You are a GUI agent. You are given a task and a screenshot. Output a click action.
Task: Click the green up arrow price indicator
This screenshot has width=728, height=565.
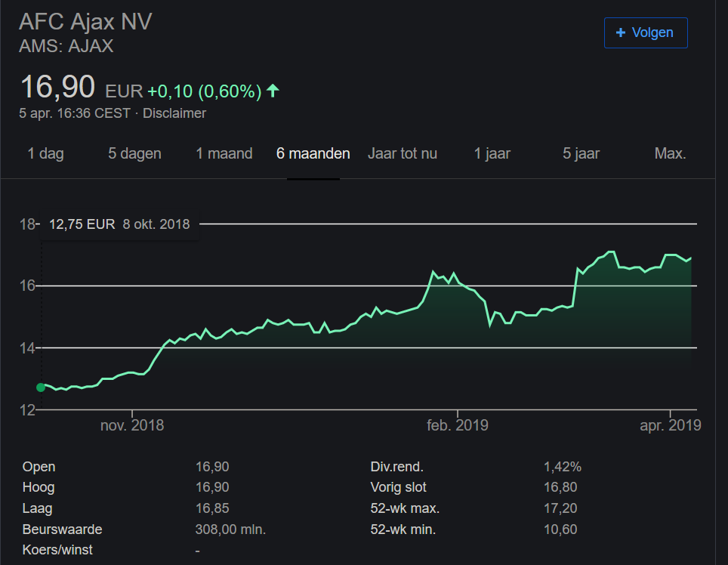tap(273, 91)
